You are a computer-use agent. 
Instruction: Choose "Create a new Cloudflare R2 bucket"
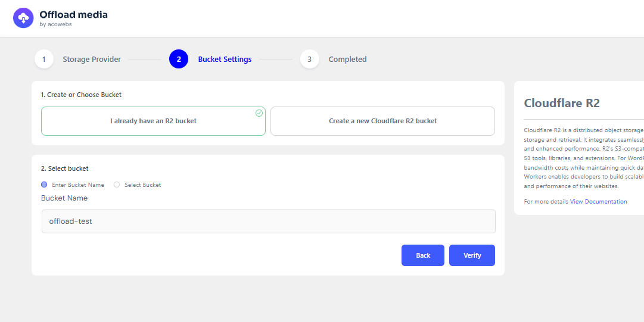(382, 121)
